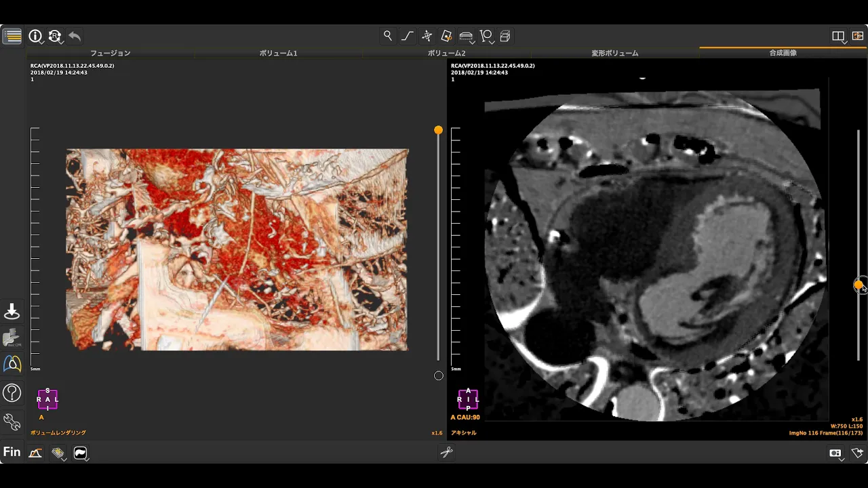
Task: Open the layered preset dropdown icon
Action: coord(58,453)
